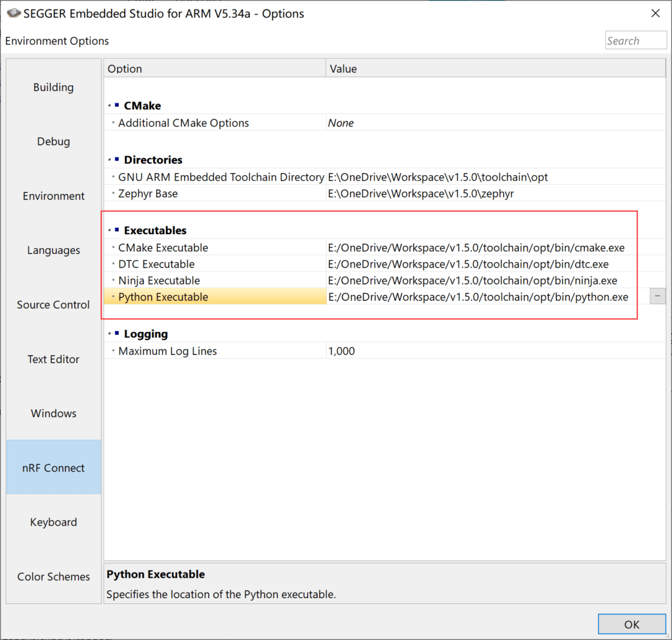
Task: Select the Keyboard category
Action: (54, 523)
